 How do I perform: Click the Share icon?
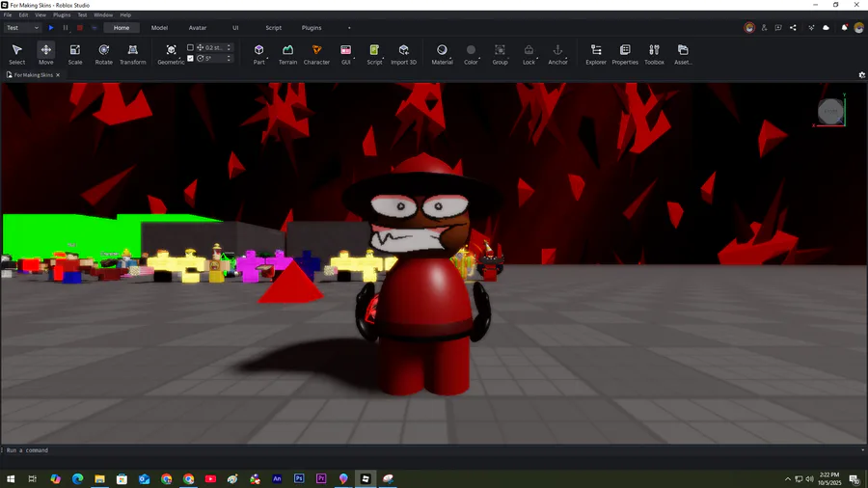(793, 28)
